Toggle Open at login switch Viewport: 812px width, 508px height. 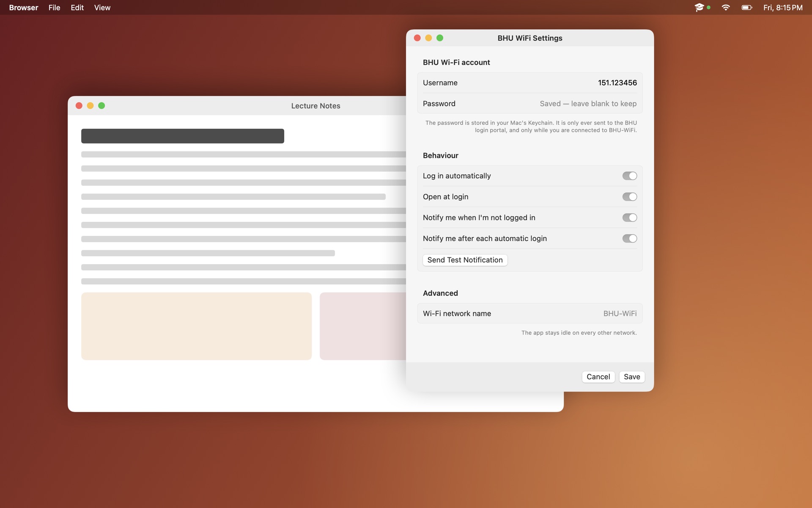coord(629,196)
